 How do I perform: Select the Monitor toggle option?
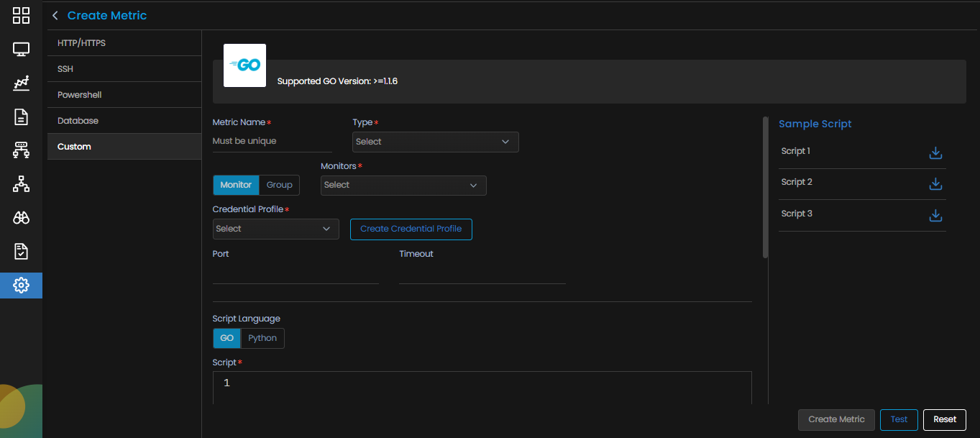236,185
